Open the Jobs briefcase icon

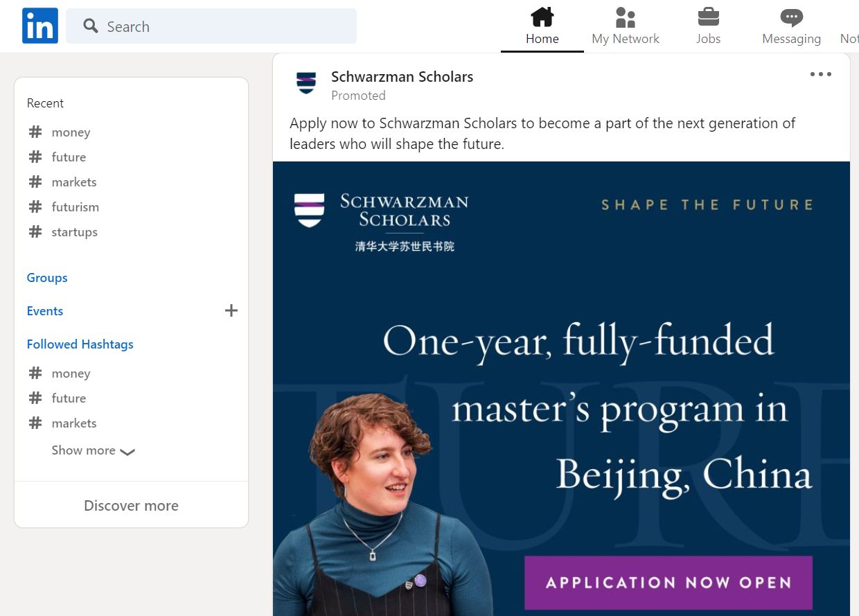pyautogui.click(x=708, y=17)
